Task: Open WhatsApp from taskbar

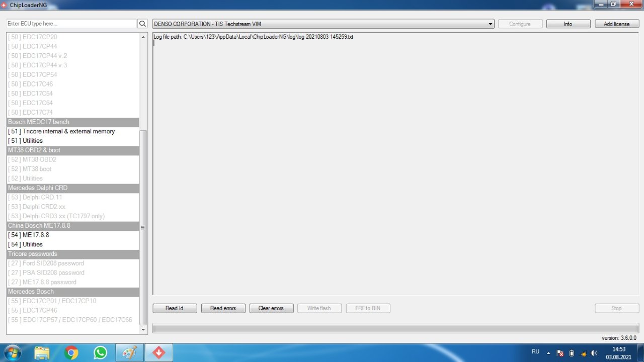Action: click(101, 352)
